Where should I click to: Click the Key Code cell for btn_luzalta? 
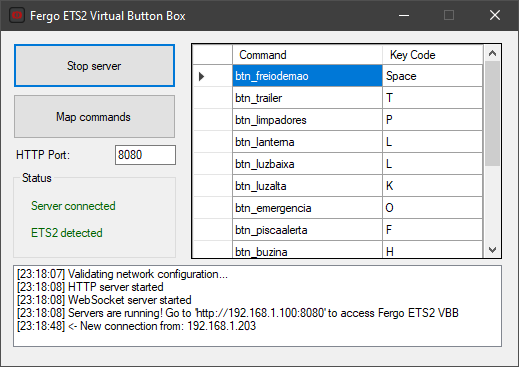433,186
